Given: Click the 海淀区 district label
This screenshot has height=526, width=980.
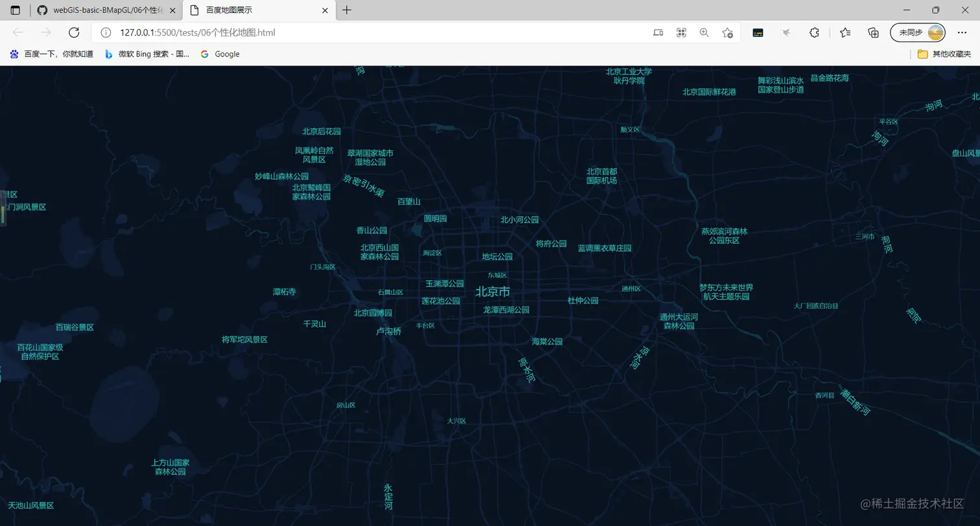Looking at the screenshot, I should tap(432, 253).
